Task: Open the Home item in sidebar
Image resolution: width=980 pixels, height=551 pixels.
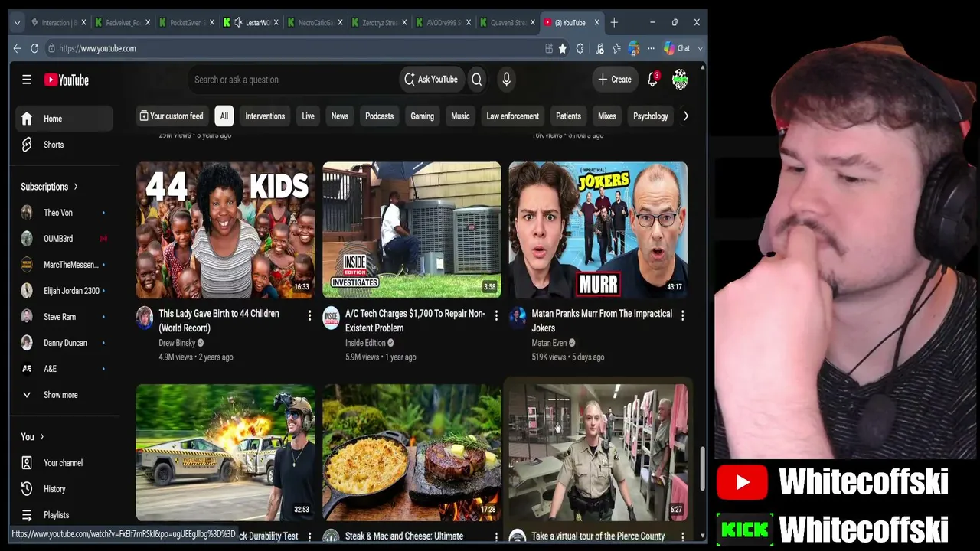Action: 64,119
